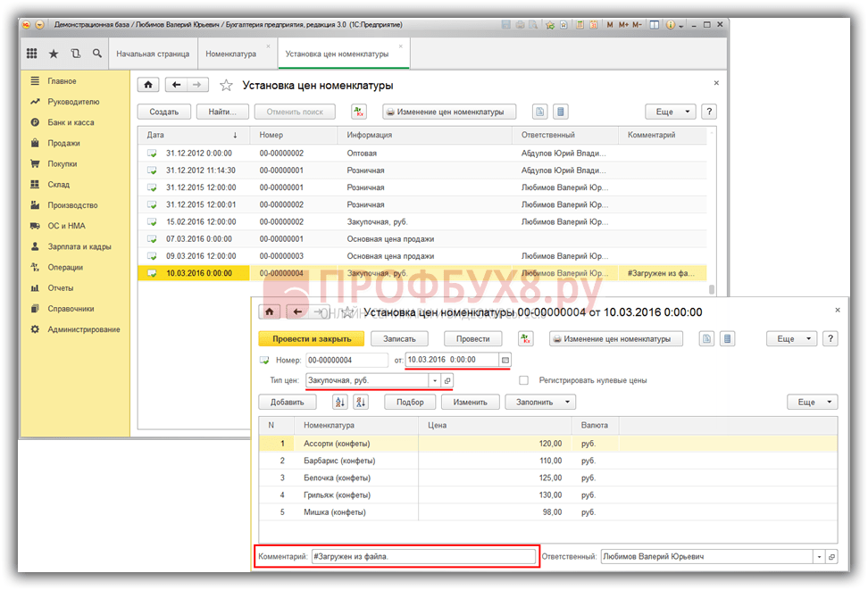Click home icon in price list header
The width and height of the screenshot is (868, 590).
[x=149, y=85]
